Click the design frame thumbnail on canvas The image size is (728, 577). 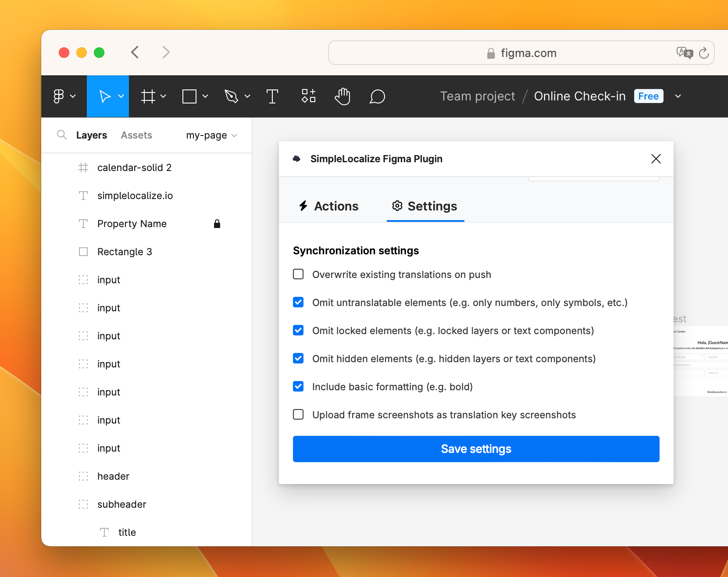pyautogui.click(x=701, y=361)
